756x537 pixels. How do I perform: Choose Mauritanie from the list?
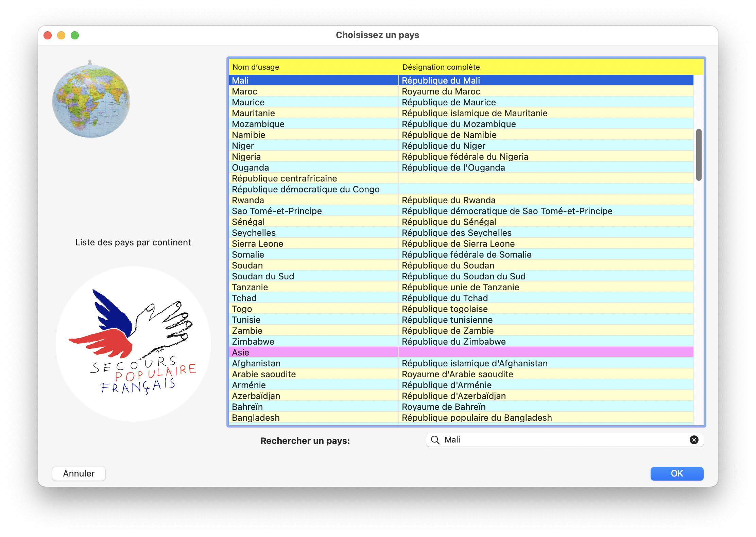(x=461, y=113)
